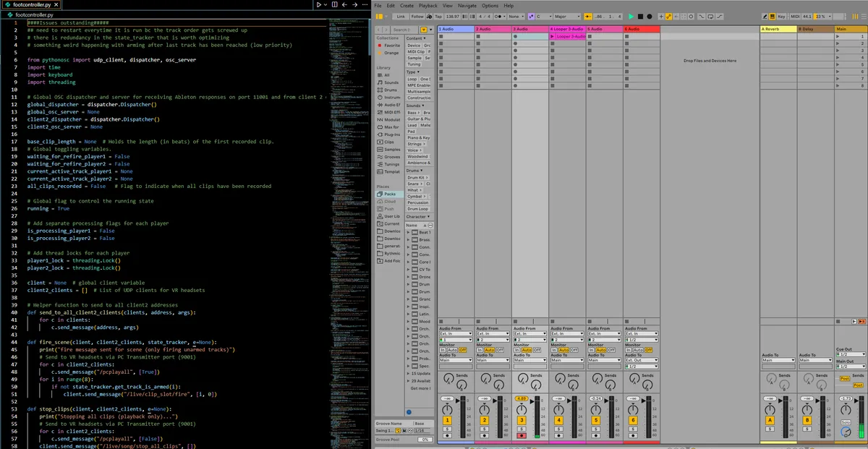Launch the Looper 3-Audio clip
Screen dimensions: 868x449
(553, 36)
